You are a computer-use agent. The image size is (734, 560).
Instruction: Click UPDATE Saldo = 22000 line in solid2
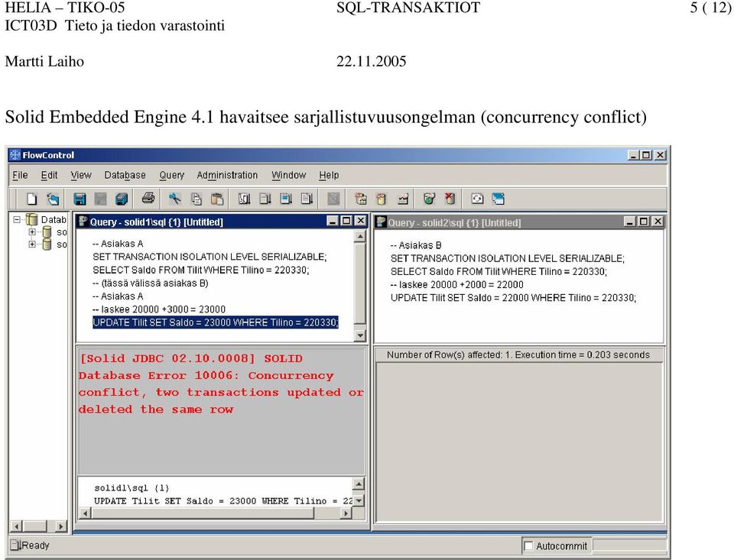(x=514, y=297)
